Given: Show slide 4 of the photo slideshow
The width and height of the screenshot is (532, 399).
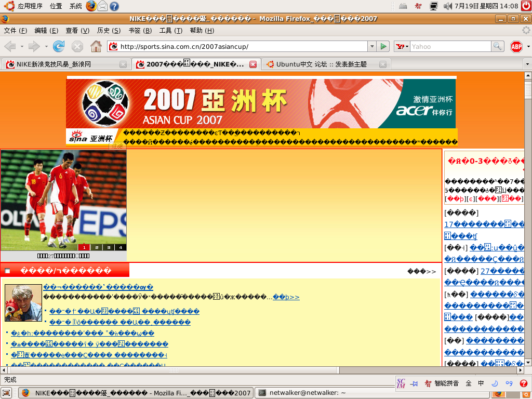Looking at the screenshot, I should [121, 247].
